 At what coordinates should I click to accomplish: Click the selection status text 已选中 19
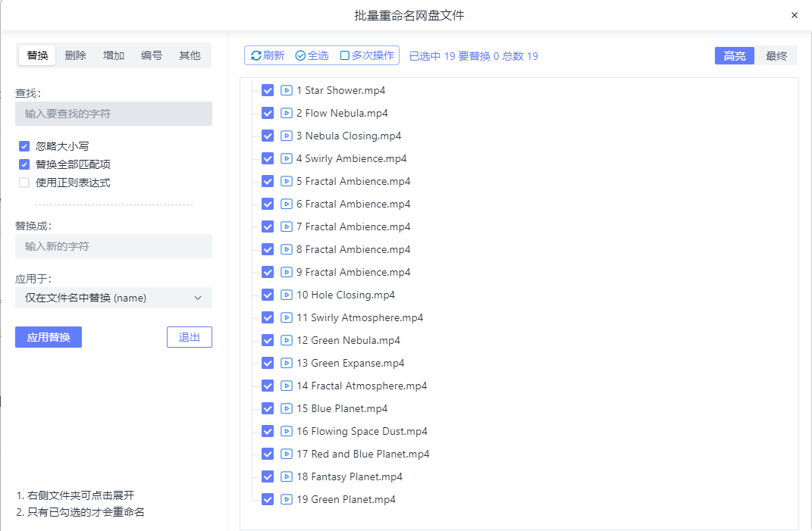[x=432, y=56]
